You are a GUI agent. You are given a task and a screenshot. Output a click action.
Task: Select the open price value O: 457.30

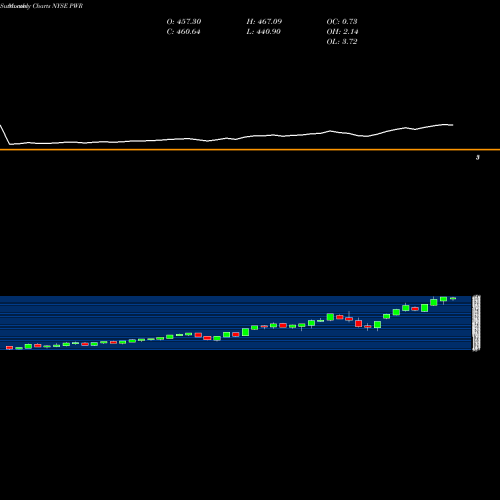[x=184, y=22]
